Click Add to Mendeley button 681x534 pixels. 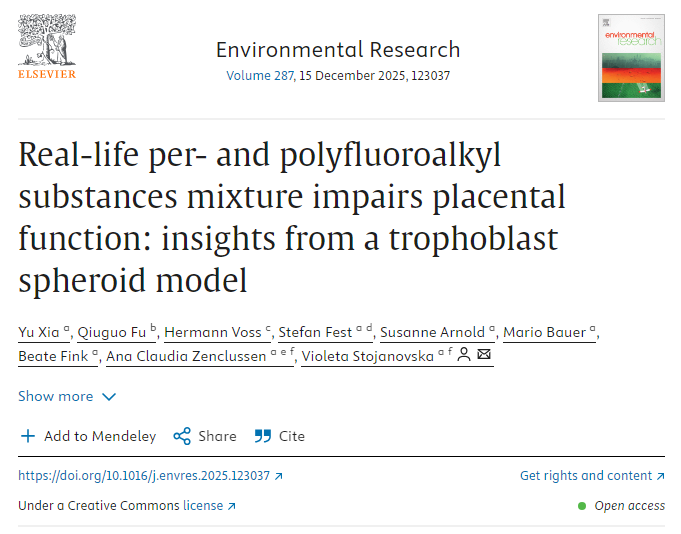100,436
